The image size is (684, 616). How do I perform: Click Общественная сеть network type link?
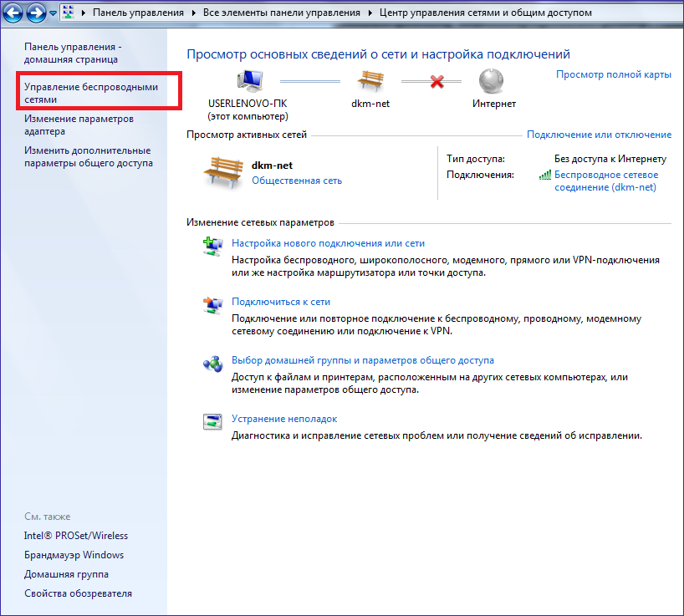tap(296, 181)
